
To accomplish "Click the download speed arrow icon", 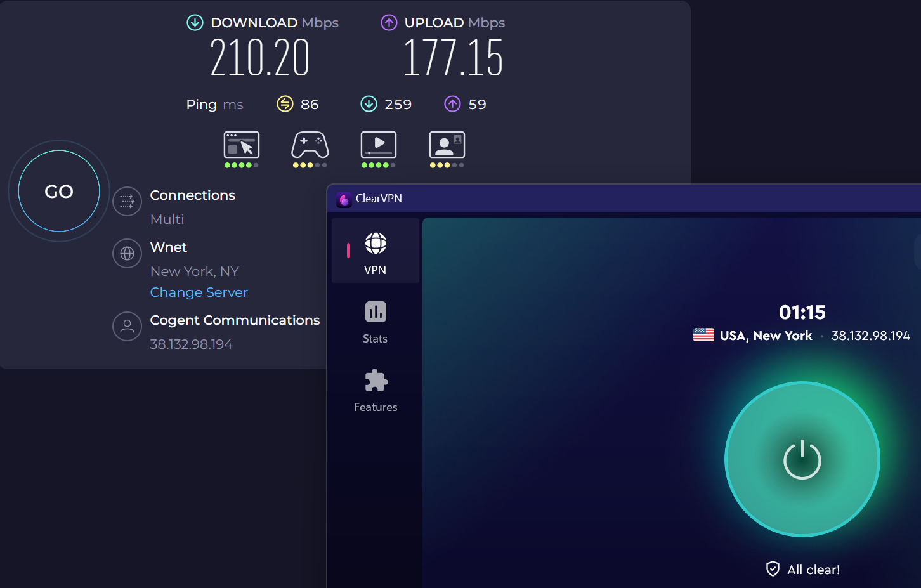I will point(195,23).
